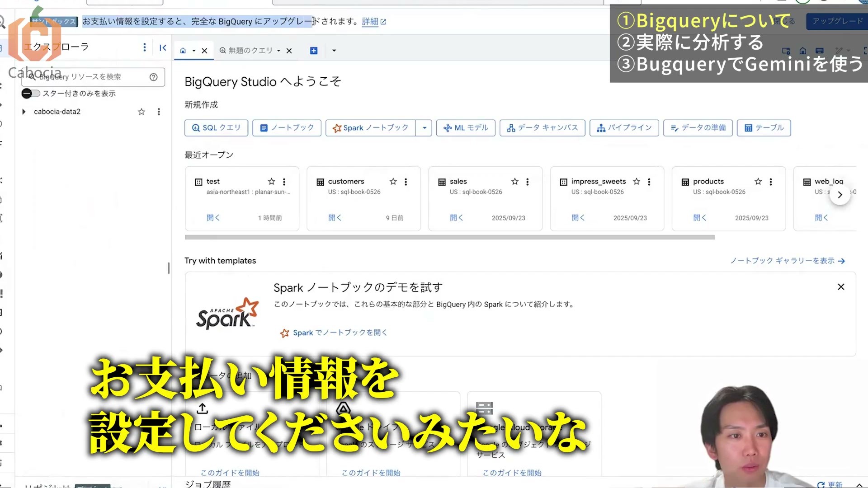Open more options for customers card
Screen dimensions: 868x488
pos(406,182)
